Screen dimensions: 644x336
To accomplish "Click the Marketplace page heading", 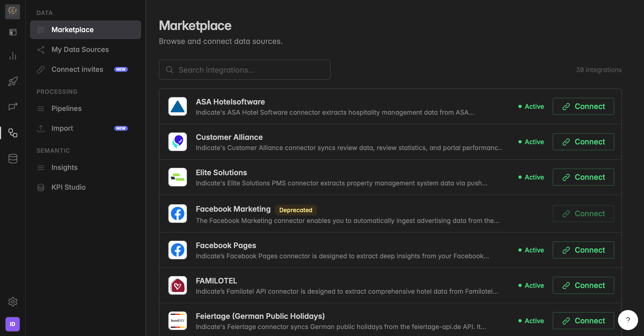I will [195, 26].
